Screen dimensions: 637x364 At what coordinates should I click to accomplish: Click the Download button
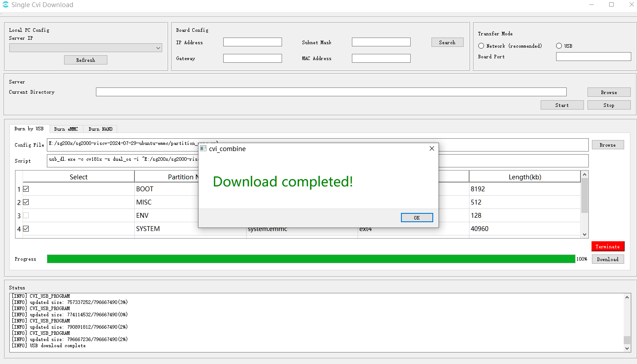[x=608, y=259]
